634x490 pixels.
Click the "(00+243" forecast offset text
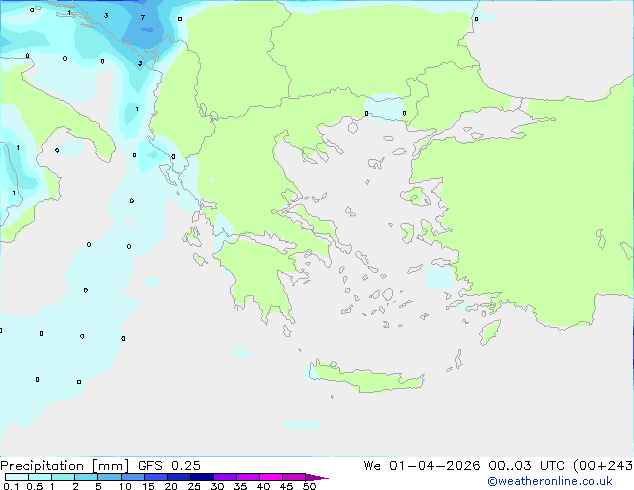click(603, 466)
